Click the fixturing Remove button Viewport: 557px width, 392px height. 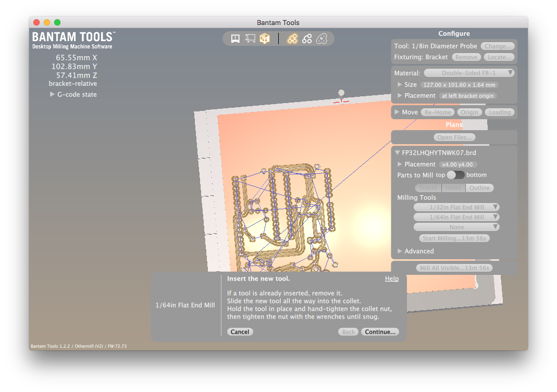click(x=466, y=57)
